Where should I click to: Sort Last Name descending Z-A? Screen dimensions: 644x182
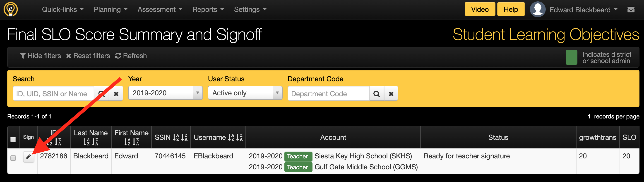[x=95, y=142]
